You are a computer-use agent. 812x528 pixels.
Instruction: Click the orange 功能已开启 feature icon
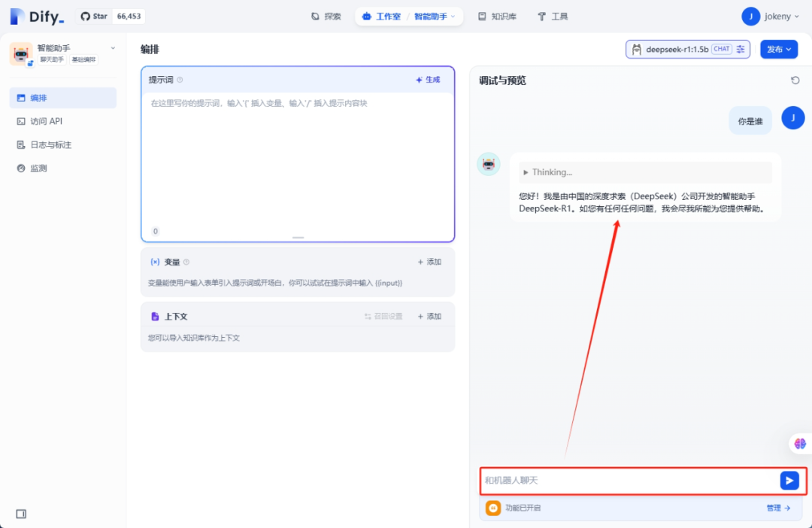[493, 508]
